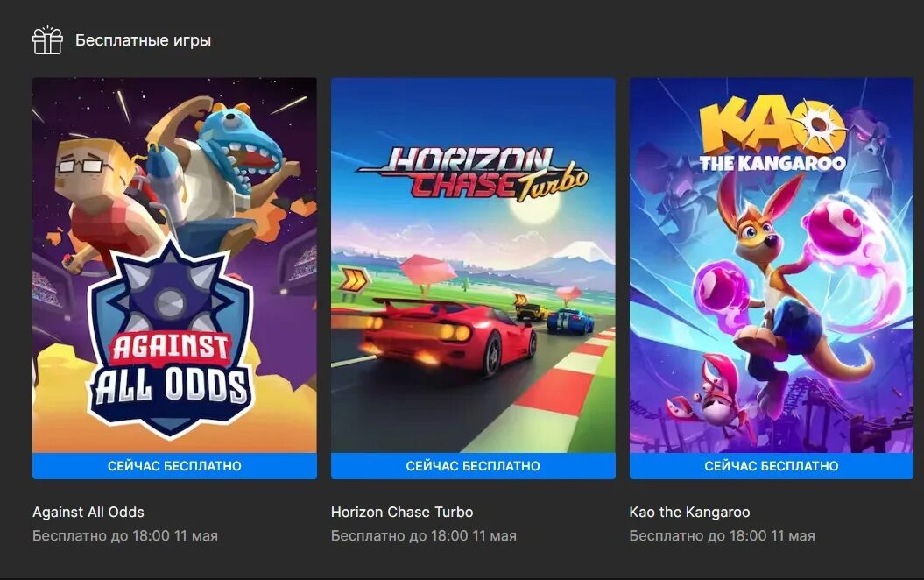Select the Against All Odds title text
Viewport: 924px width, 580px height.
(88, 512)
